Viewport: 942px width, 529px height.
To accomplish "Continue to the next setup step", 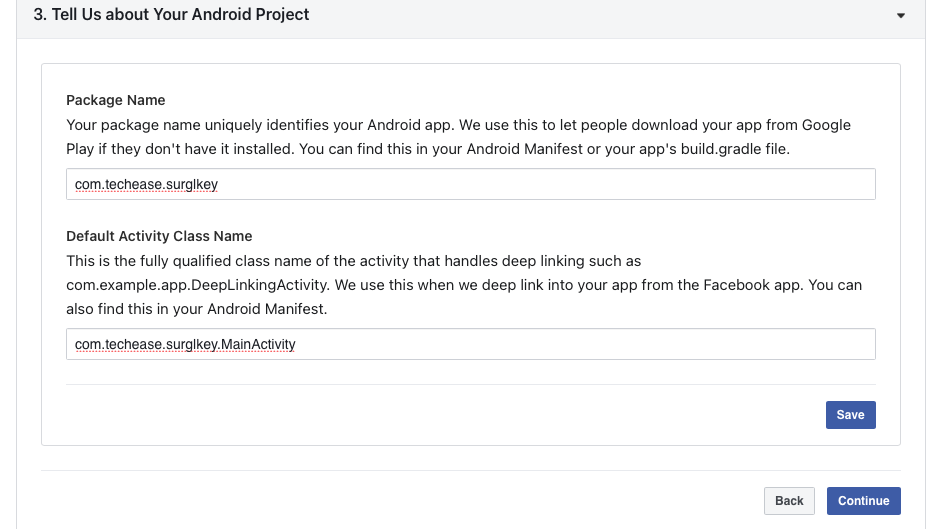I will coord(863,501).
